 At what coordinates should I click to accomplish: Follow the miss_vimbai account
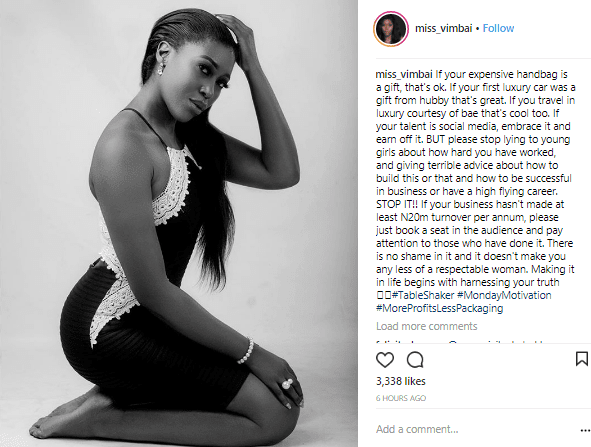pyautogui.click(x=498, y=28)
